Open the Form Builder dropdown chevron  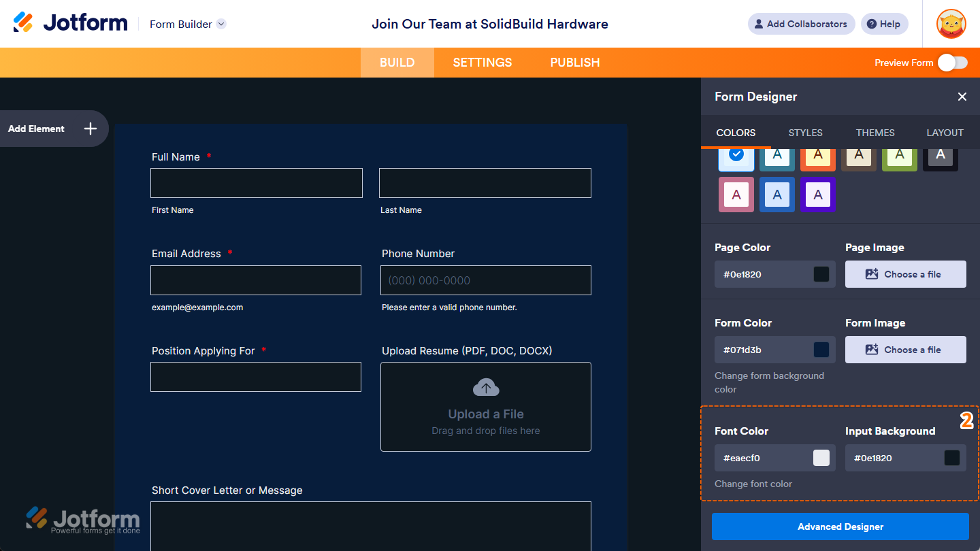221,24
